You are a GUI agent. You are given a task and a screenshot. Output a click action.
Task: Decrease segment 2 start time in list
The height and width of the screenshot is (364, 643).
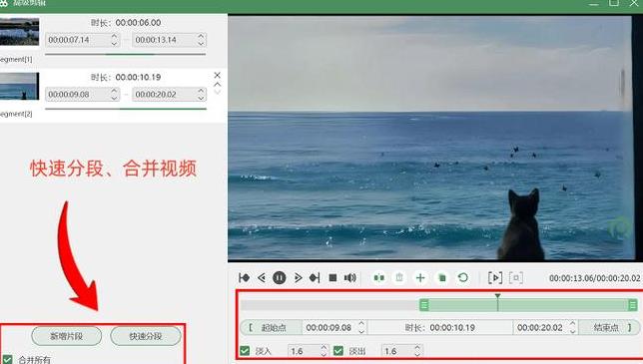[115, 98]
